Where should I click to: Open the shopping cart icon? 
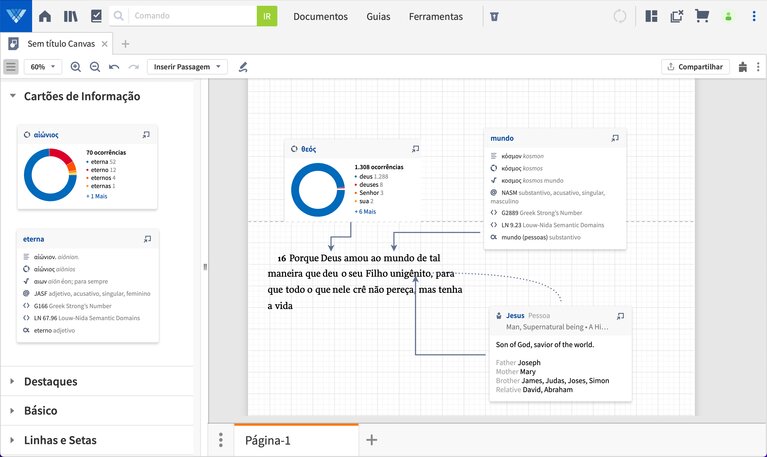(702, 16)
